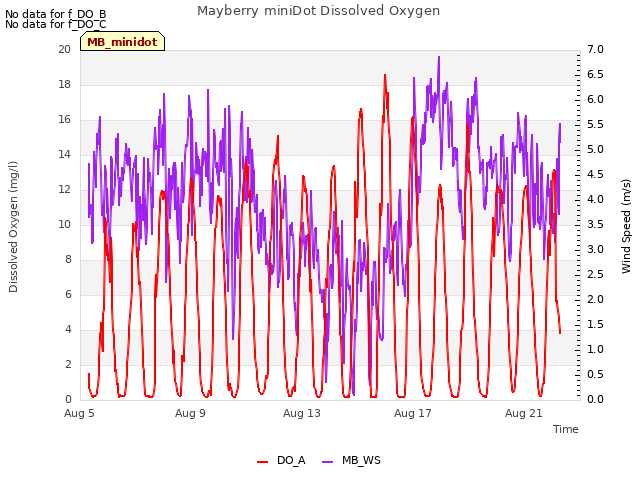
Task: Click the 0.0 value on wind axis
Action: point(595,399)
